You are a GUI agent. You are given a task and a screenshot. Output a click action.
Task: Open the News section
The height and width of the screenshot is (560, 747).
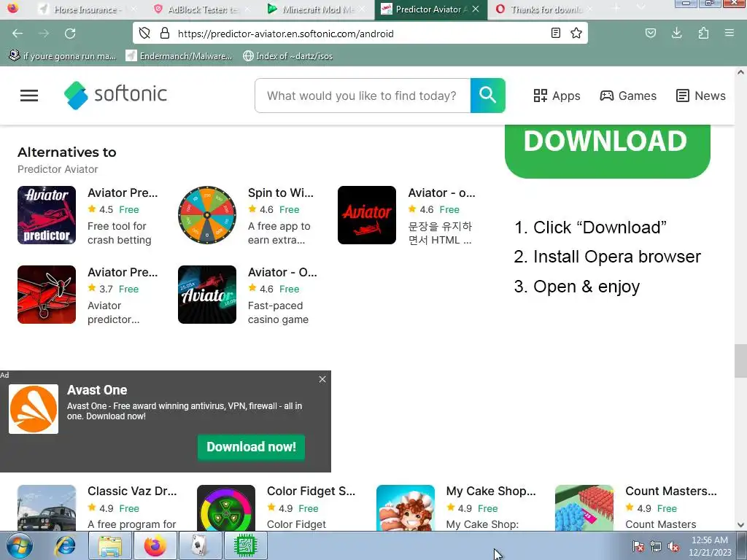701,96
